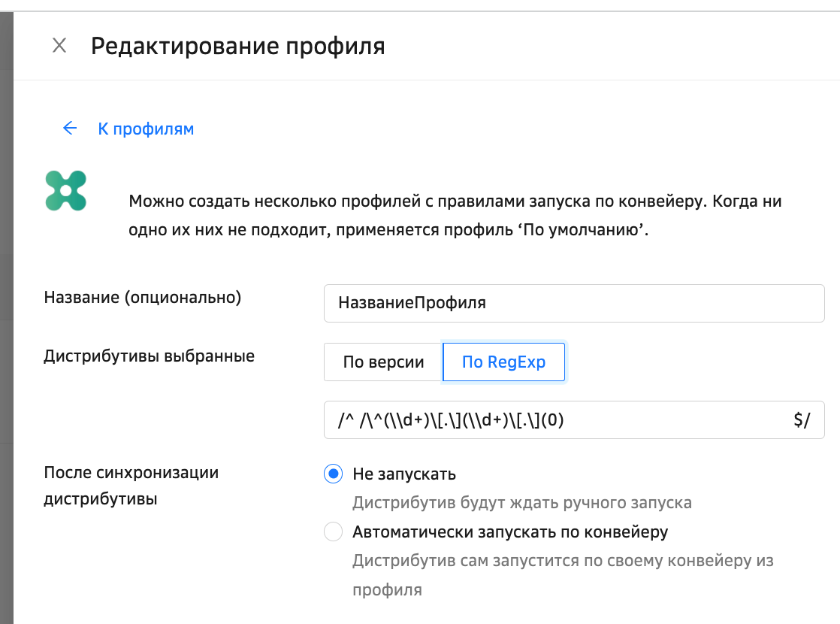Select the 'Не запускать' radio button
Screen dimensions: 840x624
pos(333,474)
